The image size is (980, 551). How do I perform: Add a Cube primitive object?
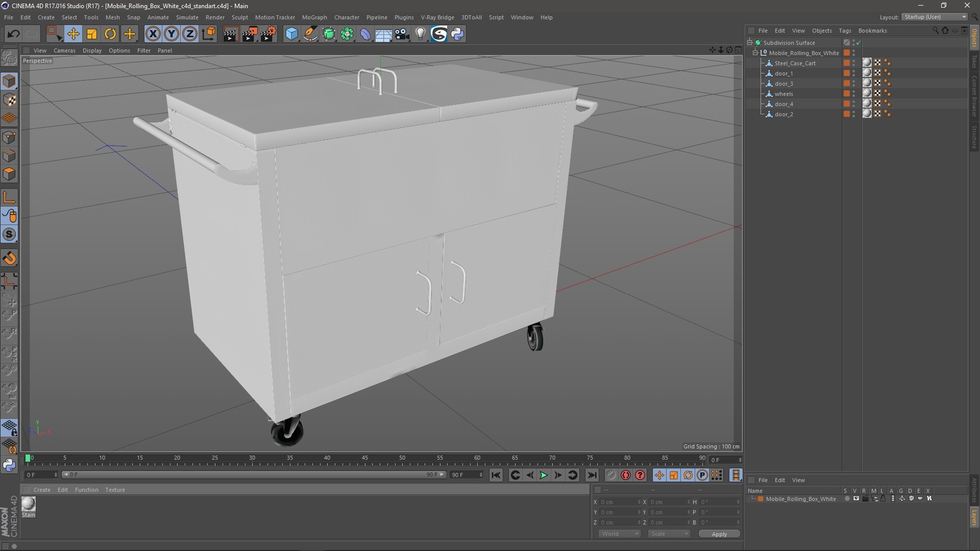tap(291, 34)
